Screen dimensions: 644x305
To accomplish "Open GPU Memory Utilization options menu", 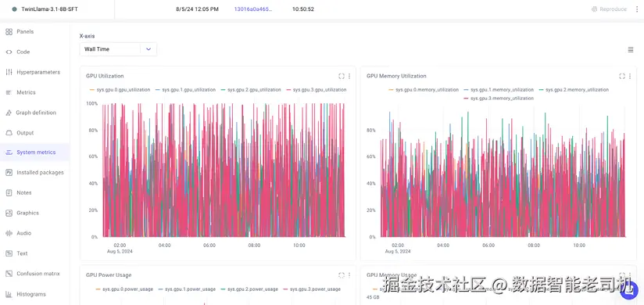I will click(630, 76).
